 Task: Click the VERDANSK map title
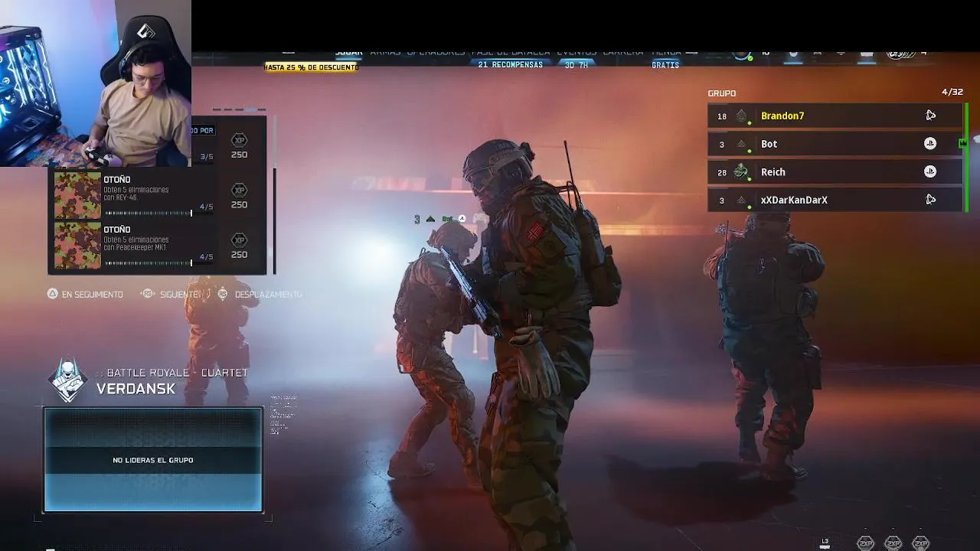click(136, 389)
